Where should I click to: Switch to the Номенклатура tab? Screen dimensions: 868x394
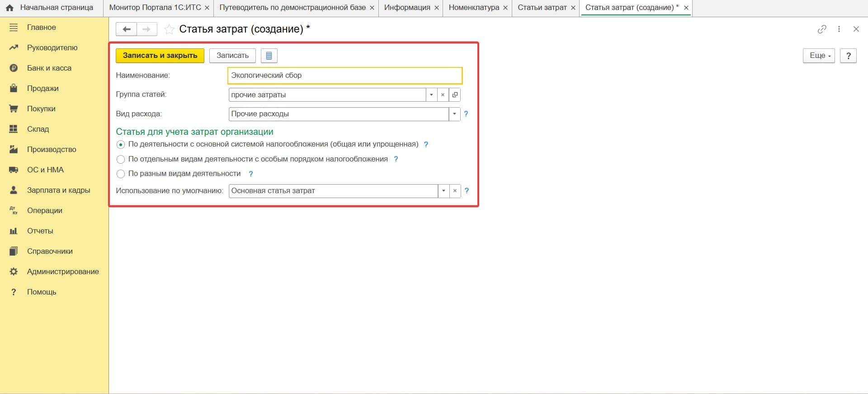pos(474,8)
